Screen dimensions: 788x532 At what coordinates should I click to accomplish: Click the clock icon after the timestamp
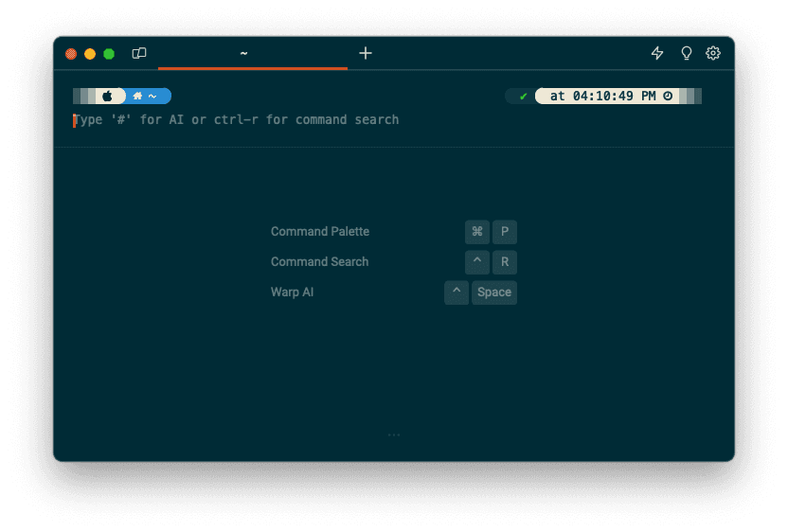(x=668, y=96)
